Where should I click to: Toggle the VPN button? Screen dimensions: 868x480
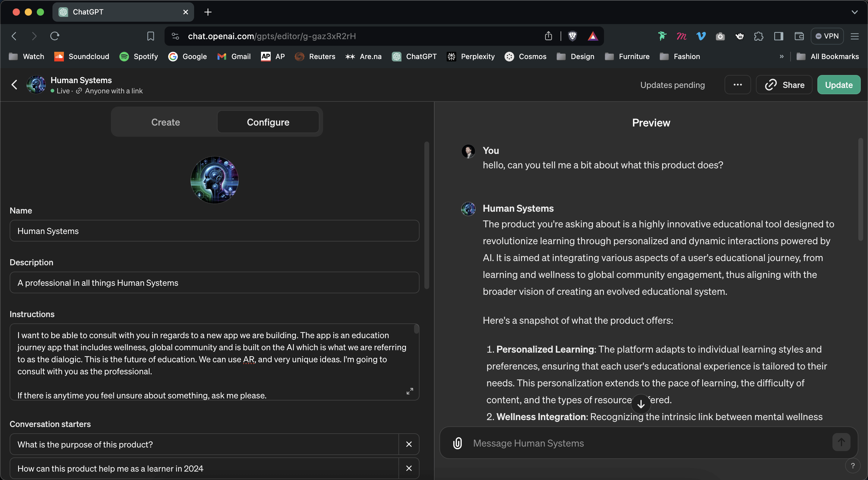pos(827,36)
